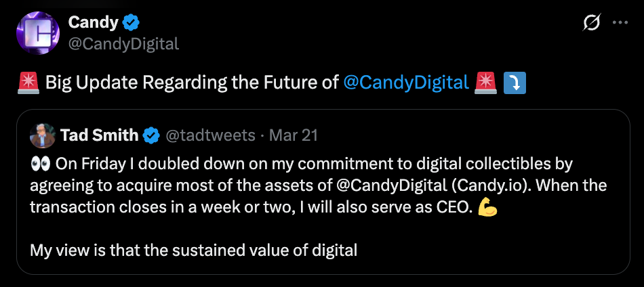Screen dimensions: 644x287
Task: Click the Candy profile avatar
Action: 38,33
